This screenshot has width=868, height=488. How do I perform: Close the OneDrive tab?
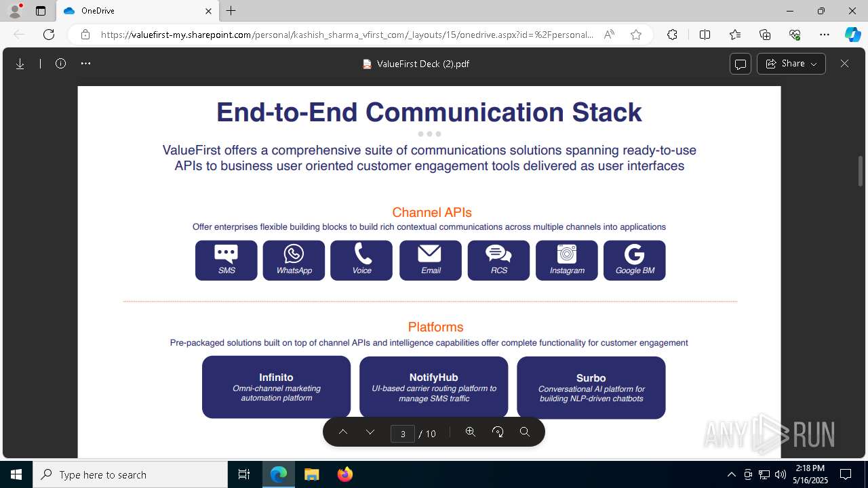(209, 11)
